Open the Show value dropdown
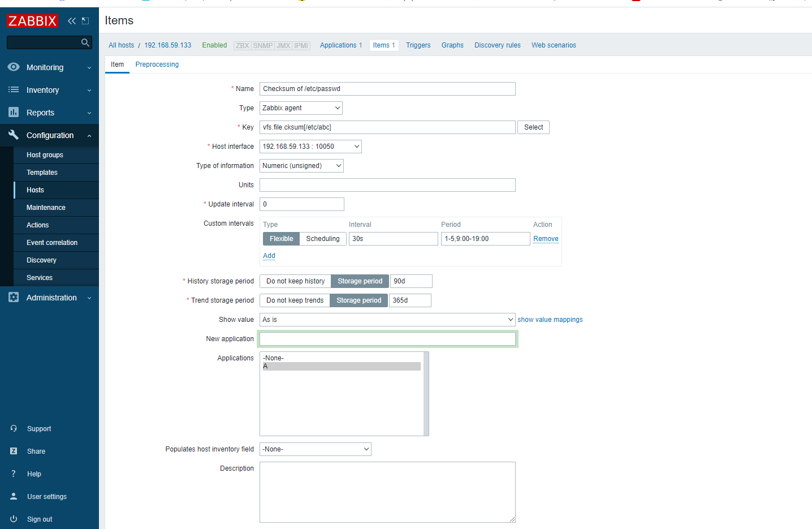The image size is (812, 529). [387, 320]
